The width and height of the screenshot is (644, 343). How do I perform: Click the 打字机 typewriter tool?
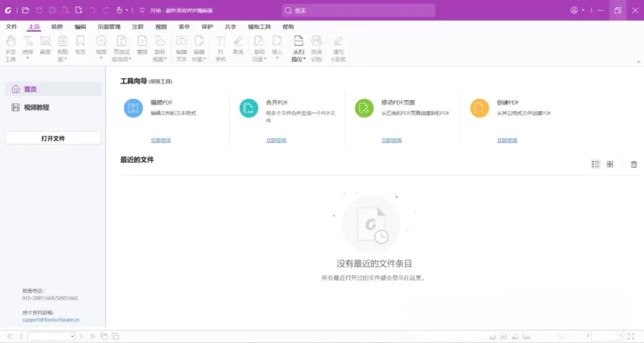coord(220,48)
